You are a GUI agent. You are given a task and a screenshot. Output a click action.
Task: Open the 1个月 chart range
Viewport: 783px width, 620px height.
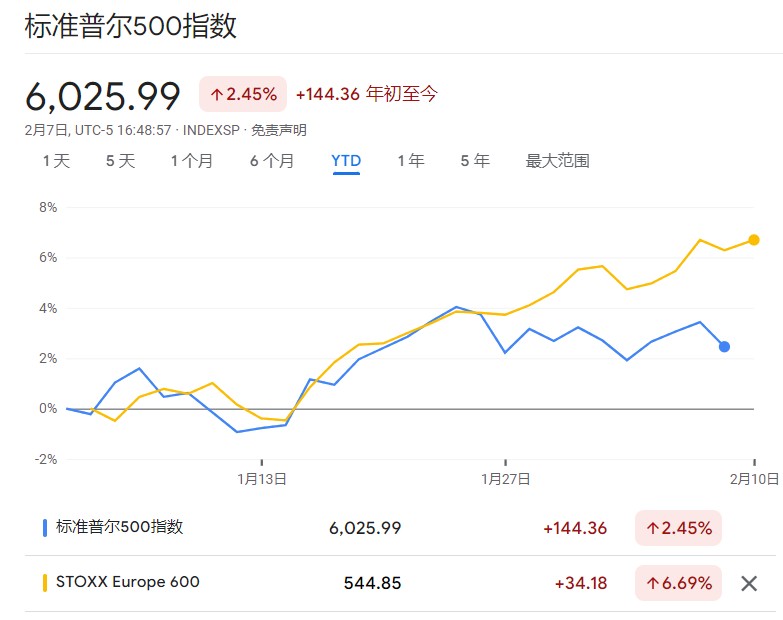(192, 161)
